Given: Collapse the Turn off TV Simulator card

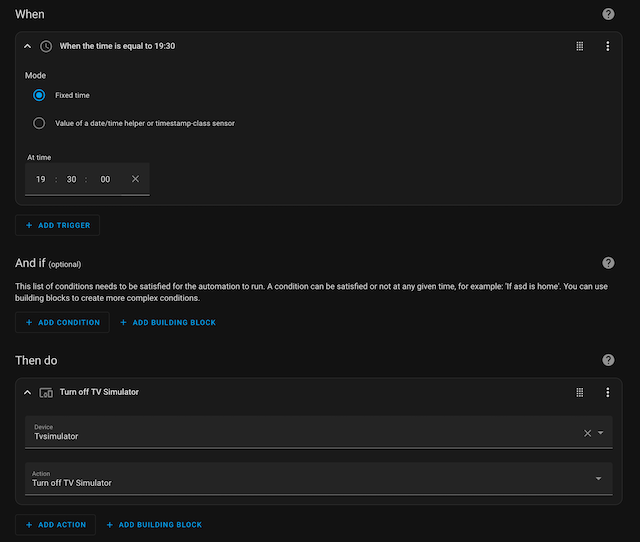Looking at the screenshot, I should tap(27, 392).
